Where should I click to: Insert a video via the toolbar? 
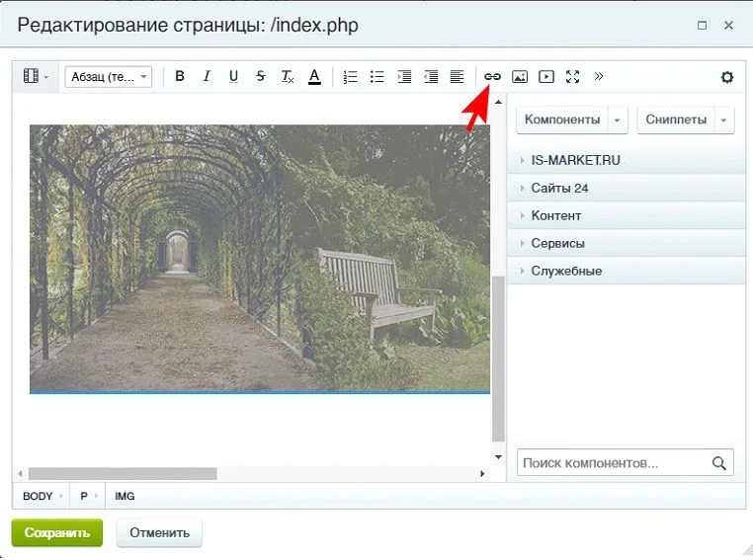click(546, 76)
